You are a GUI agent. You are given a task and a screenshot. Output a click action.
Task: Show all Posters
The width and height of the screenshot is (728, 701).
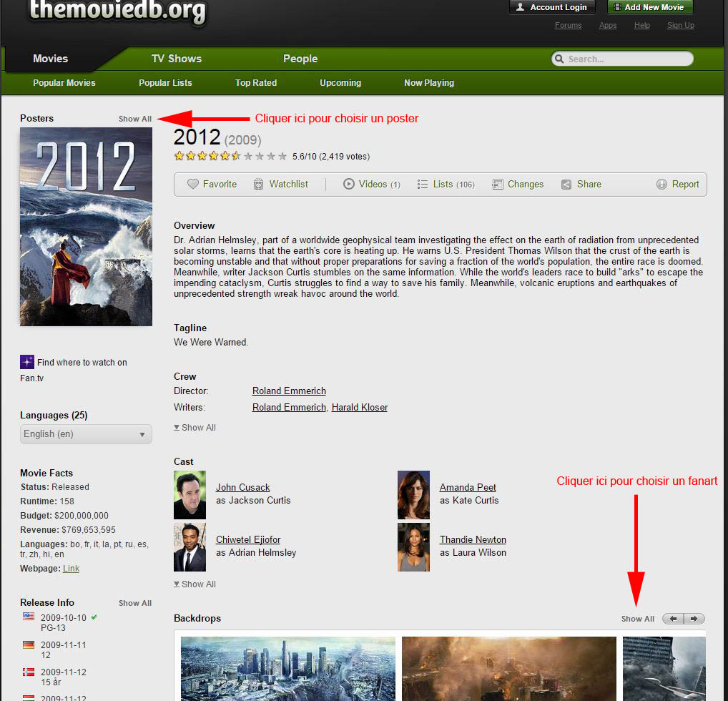click(x=135, y=119)
